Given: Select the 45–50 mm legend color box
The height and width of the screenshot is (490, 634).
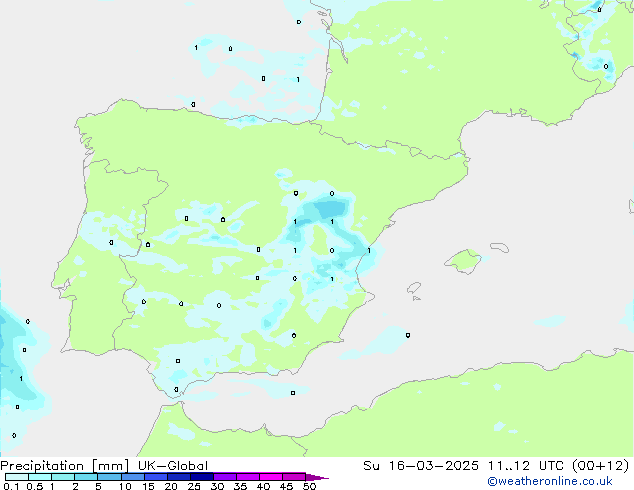Looking at the screenshot, I should coord(294,477).
